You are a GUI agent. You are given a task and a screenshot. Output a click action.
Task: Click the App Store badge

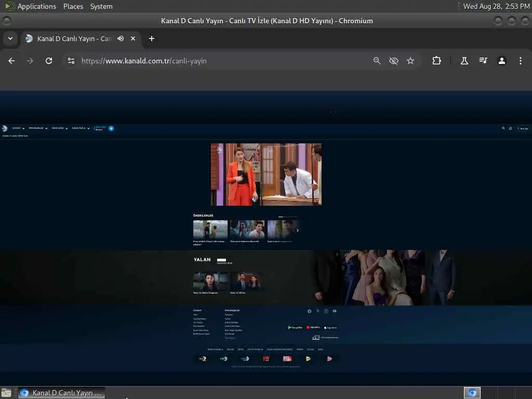[x=330, y=327]
